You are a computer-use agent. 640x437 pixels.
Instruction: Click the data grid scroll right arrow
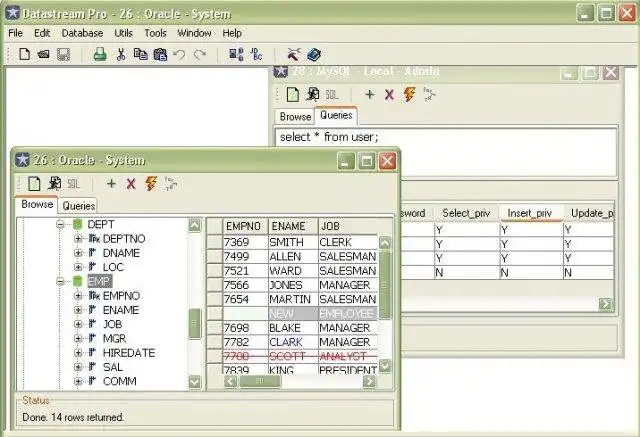(x=369, y=381)
